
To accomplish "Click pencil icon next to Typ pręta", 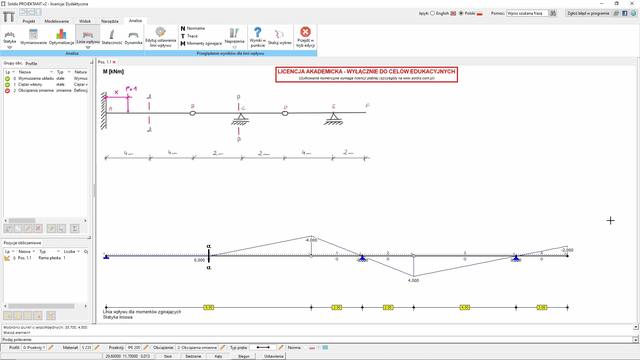I will click(x=280, y=348).
